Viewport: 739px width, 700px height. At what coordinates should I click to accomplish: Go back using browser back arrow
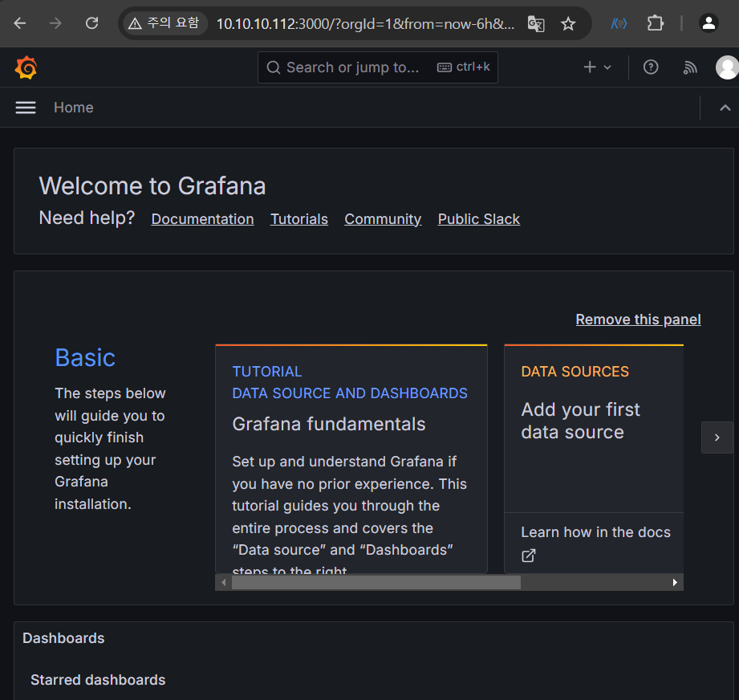click(20, 23)
